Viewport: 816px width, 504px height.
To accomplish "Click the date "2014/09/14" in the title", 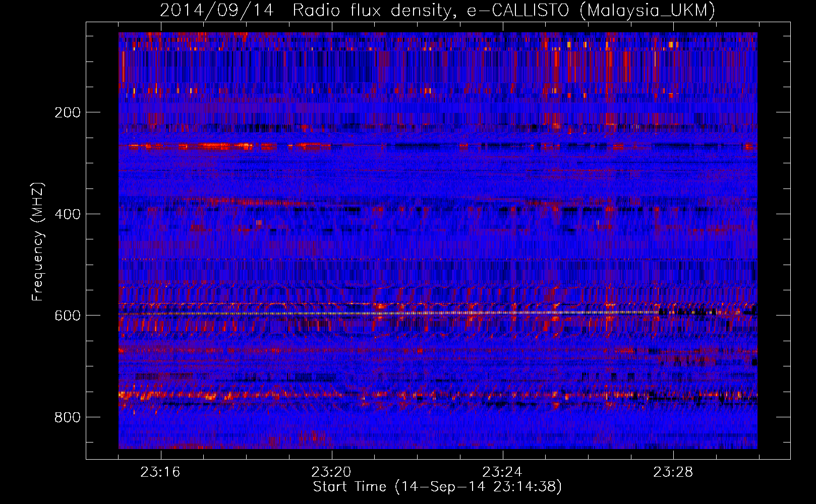I will [217, 10].
